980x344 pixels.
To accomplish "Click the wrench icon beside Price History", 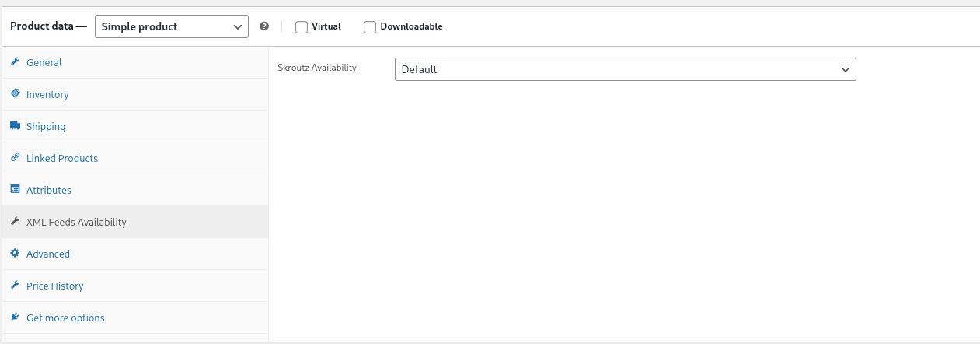I will 15,285.
